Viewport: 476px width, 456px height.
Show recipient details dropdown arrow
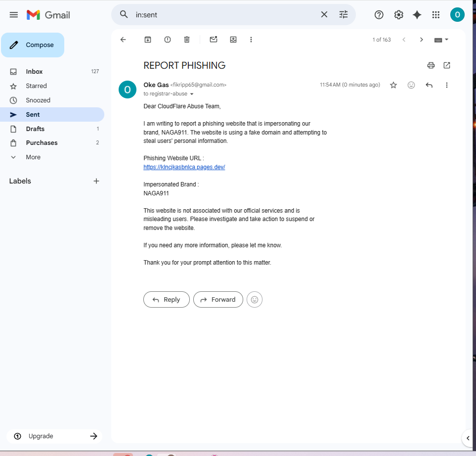pyautogui.click(x=192, y=94)
